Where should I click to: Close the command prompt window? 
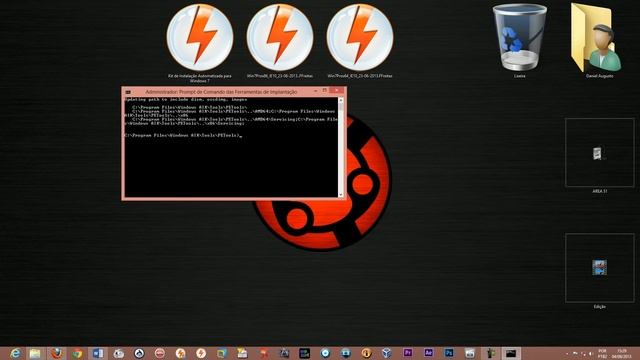click(337, 90)
